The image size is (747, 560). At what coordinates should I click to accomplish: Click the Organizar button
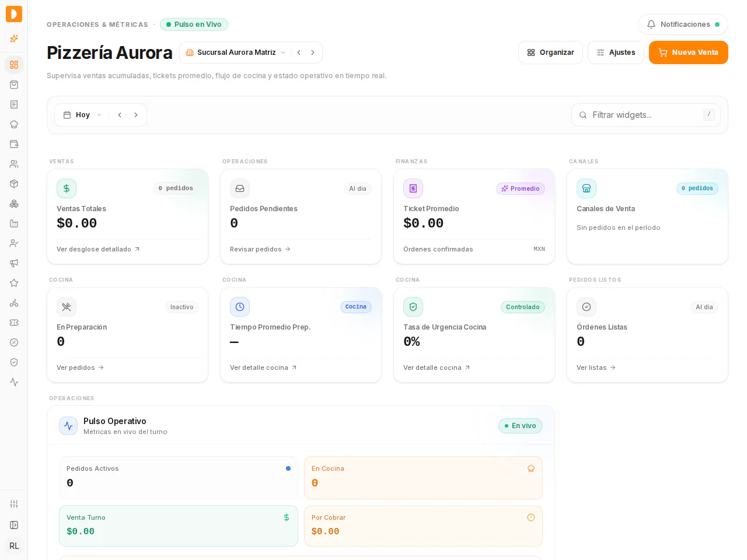click(550, 52)
